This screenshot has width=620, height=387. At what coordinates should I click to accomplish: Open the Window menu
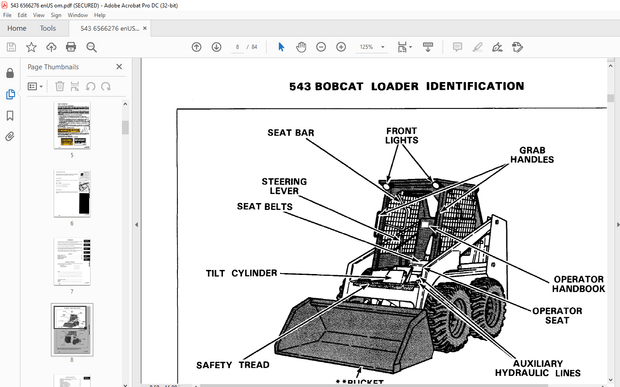(x=78, y=15)
